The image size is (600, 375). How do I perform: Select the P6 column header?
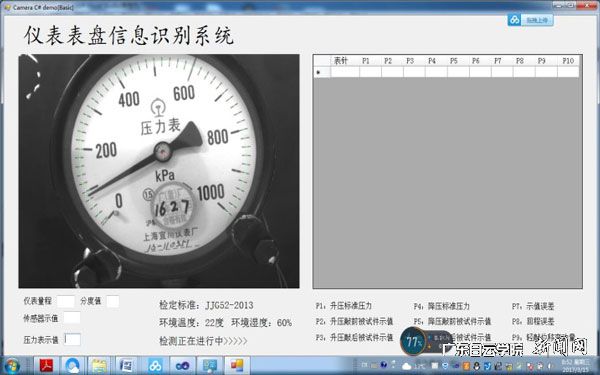tap(480, 60)
